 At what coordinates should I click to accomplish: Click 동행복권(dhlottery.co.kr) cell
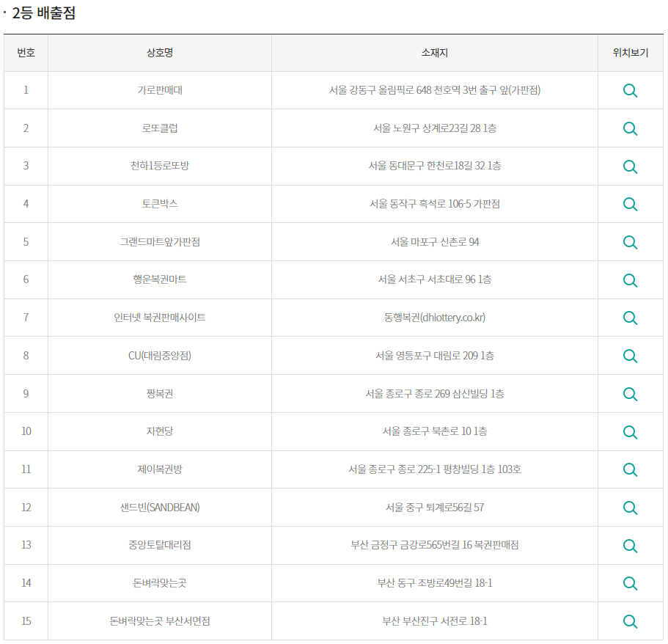(435, 317)
